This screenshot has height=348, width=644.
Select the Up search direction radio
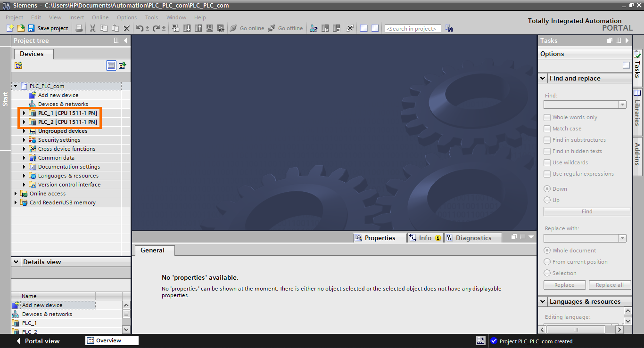[547, 200]
